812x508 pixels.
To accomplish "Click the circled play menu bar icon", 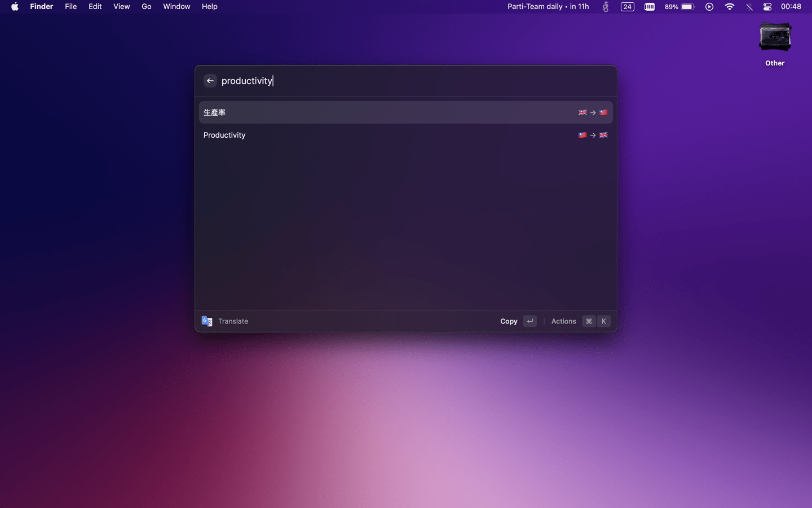I will click(709, 7).
